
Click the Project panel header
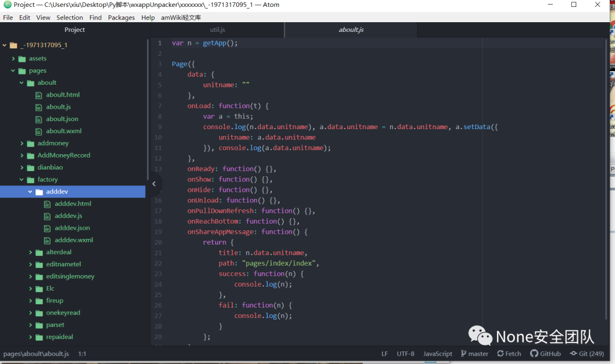[75, 30]
